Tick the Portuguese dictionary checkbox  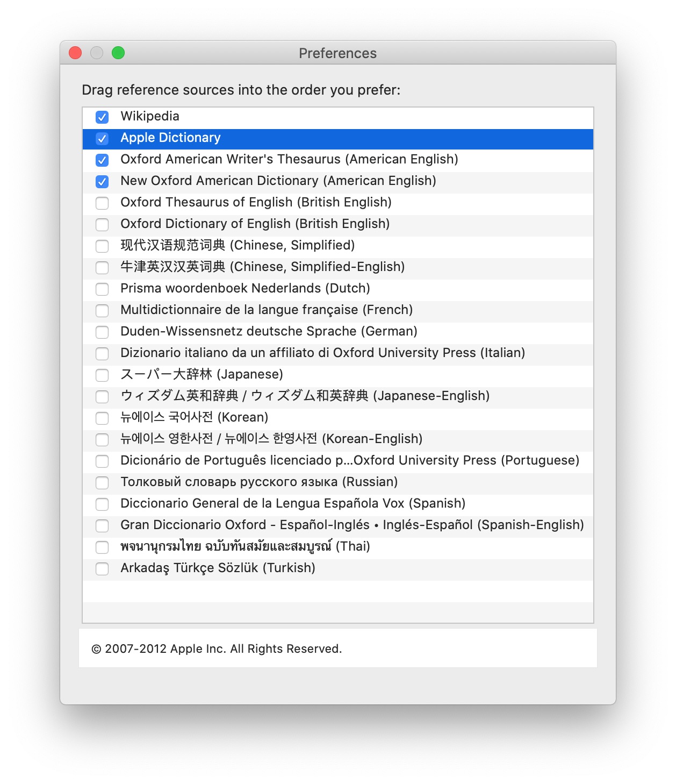[102, 461]
